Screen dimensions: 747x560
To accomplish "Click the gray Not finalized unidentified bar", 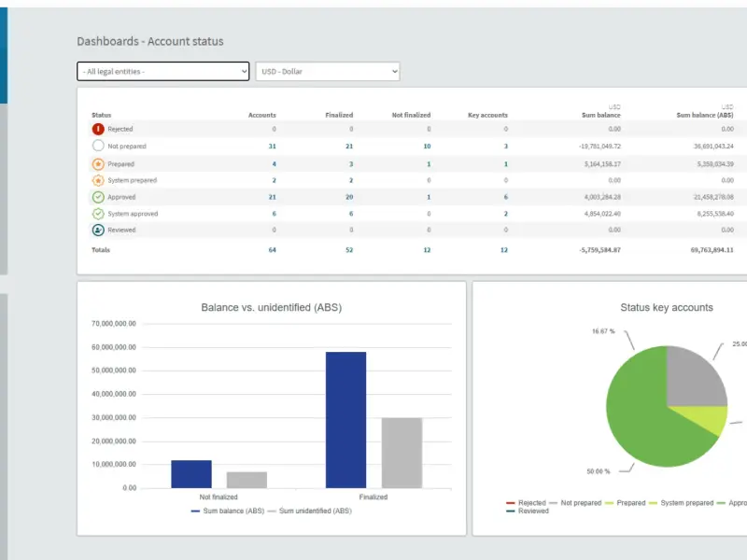I will 247,480.
